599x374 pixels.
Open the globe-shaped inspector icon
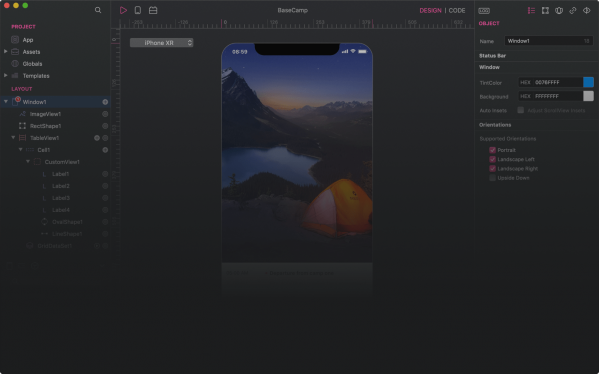[x=559, y=10]
